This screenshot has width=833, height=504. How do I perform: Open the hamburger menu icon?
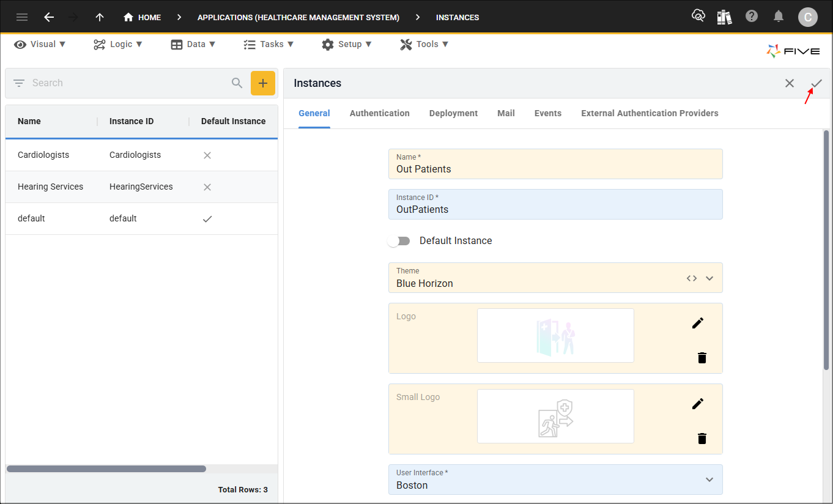[x=22, y=17]
